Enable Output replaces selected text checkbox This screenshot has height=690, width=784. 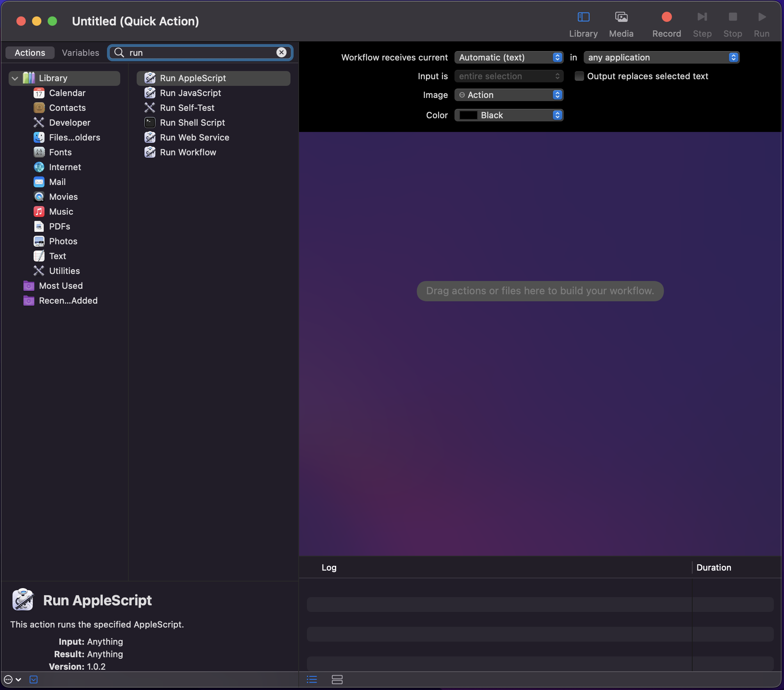(579, 76)
